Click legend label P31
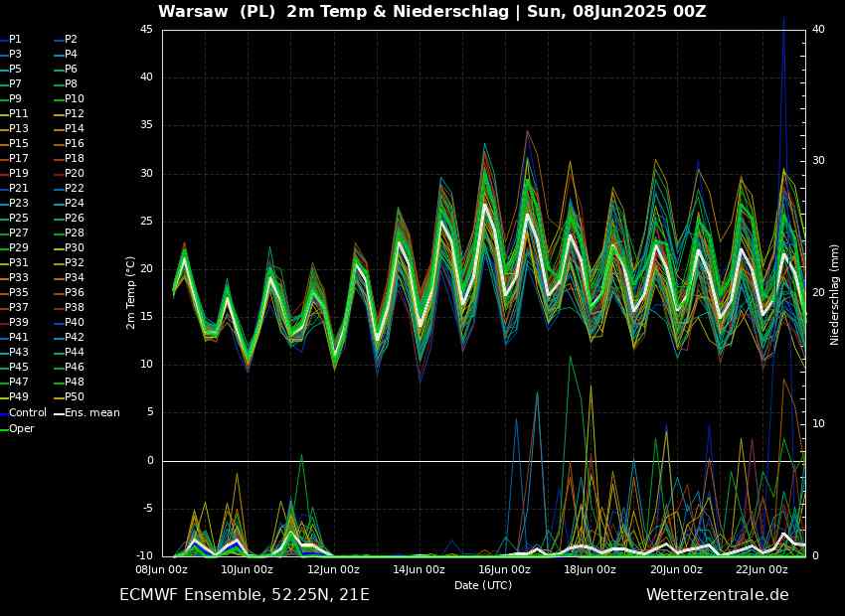The image size is (845, 616). tap(15, 262)
